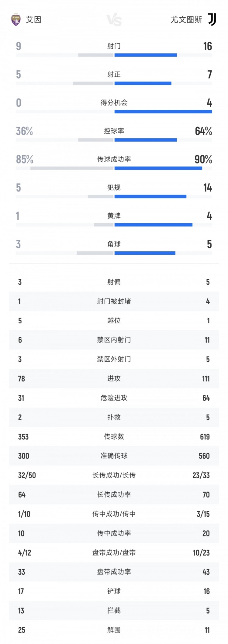Viewport: 228px width, 644px height.
Task: Select the 射门被封堵 table row
Action: (114, 301)
